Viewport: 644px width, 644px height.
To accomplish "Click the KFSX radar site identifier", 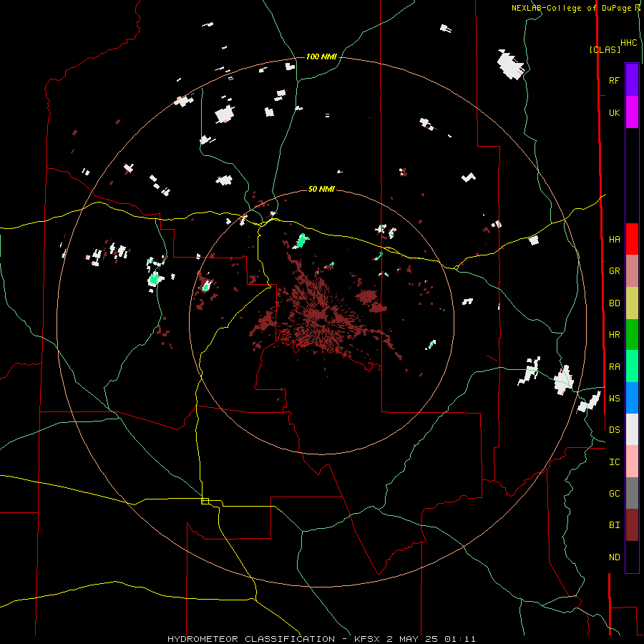I will click(x=367, y=639).
